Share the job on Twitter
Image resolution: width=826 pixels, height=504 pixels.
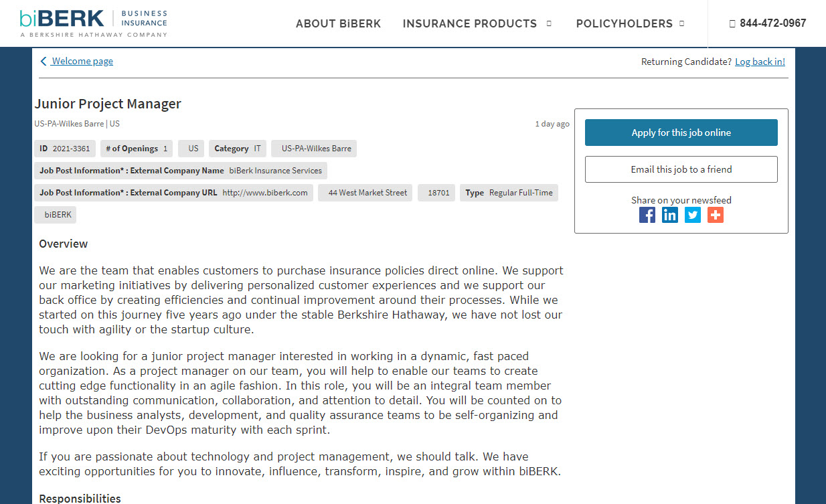tap(693, 215)
